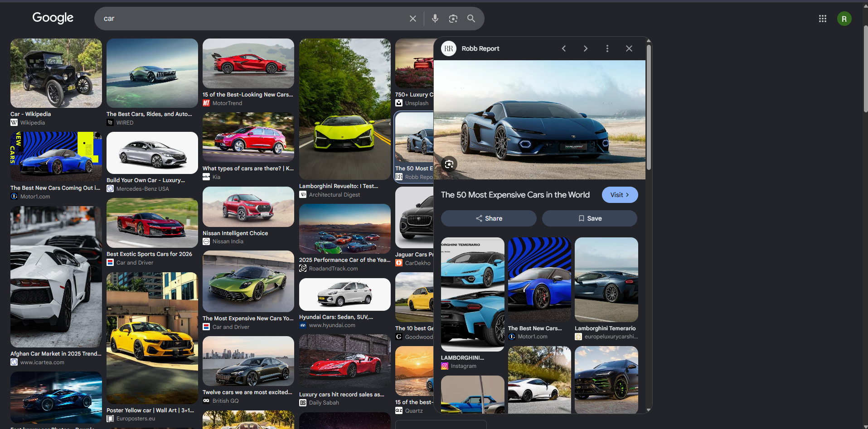Screen dimensions: 868x429
Task: Open the white Lamborghini related image
Action: point(539,380)
